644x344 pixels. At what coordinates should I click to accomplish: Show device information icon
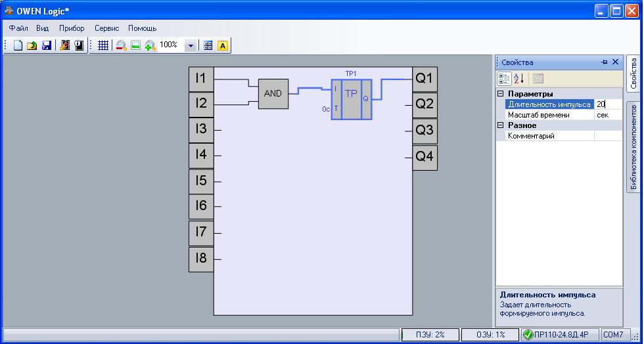[x=80, y=45]
